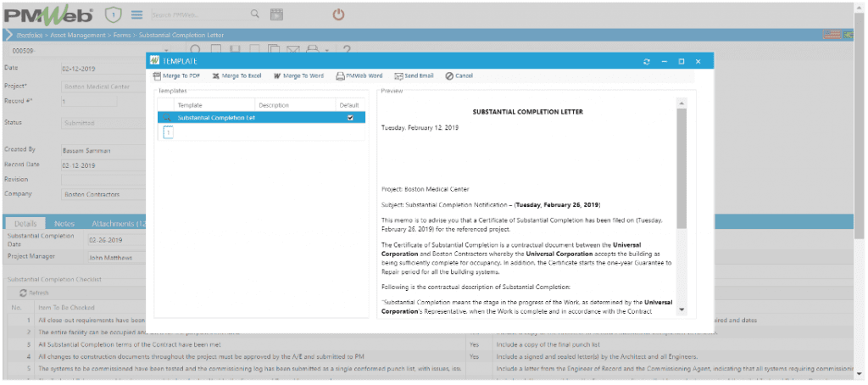Sort by the Template column header
This screenshot has height=385, width=868.
[214, 105]
